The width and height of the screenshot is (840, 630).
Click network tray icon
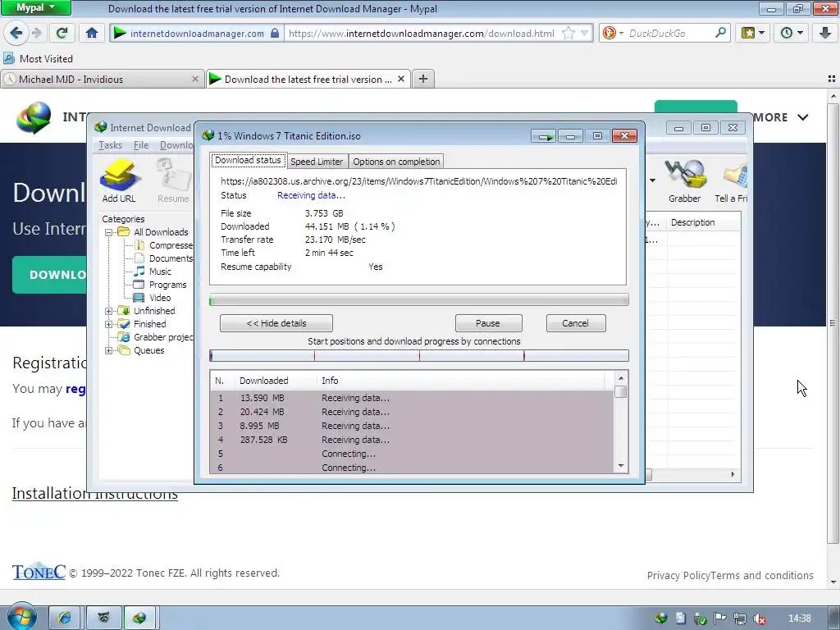[x=740, y=619]
